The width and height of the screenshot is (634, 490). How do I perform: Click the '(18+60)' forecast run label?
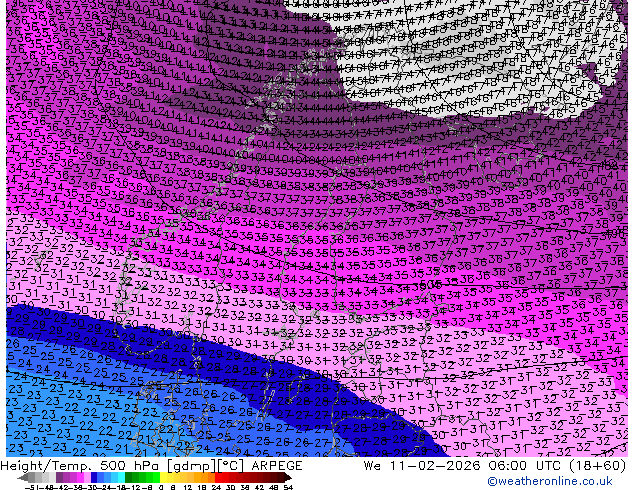[598, 466]
